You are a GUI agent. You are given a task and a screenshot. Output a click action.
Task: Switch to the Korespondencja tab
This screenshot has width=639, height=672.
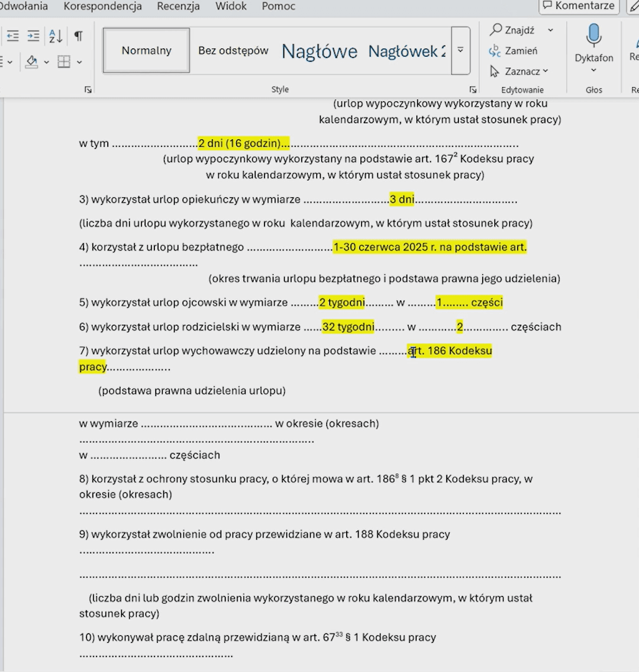102,7
